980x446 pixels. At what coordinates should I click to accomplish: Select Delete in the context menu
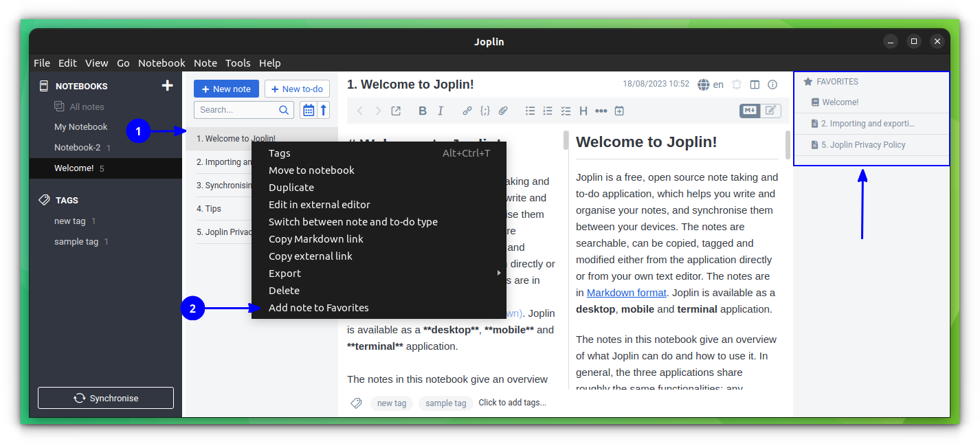click(x=379, y=291)
